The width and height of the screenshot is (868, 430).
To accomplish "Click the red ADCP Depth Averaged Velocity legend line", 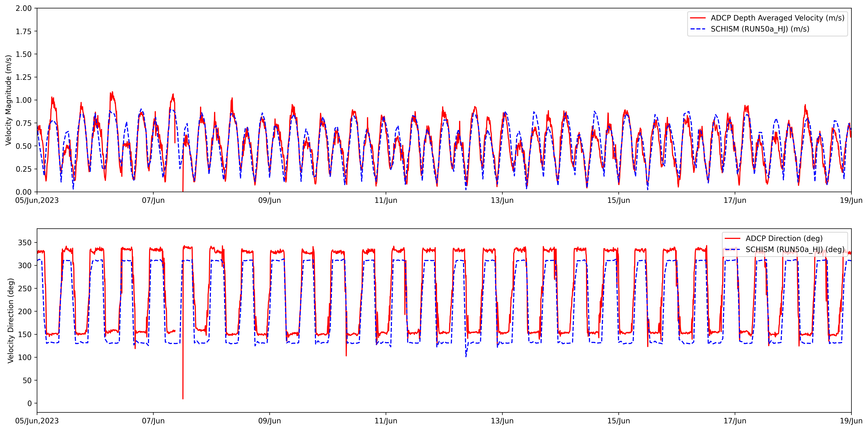I will (x=698, y=18).
